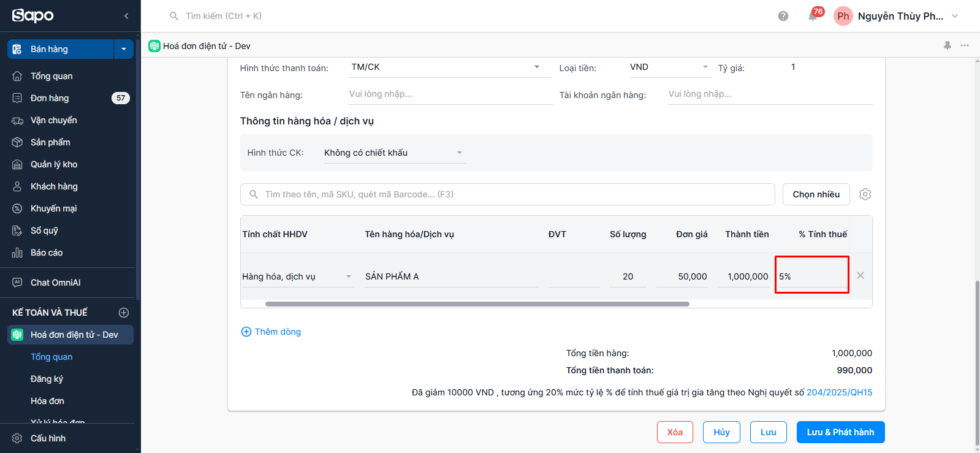The height and width of the screenshot is (453, 980).
Task: Click the Sapo logo
Action: pyautogui.click(x=33, y=16)
